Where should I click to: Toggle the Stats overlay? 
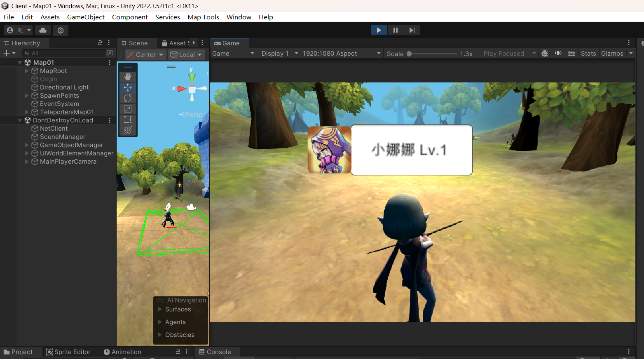click(588, 54)
